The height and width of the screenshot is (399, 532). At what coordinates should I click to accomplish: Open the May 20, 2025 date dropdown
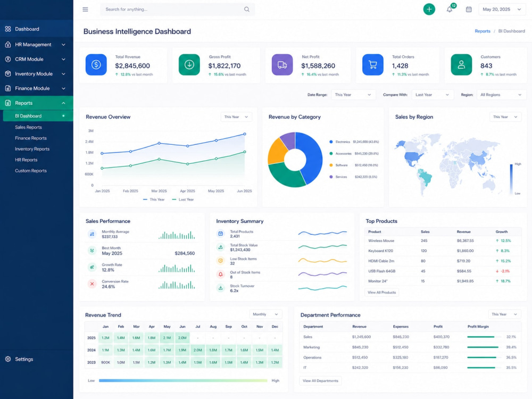502,10
